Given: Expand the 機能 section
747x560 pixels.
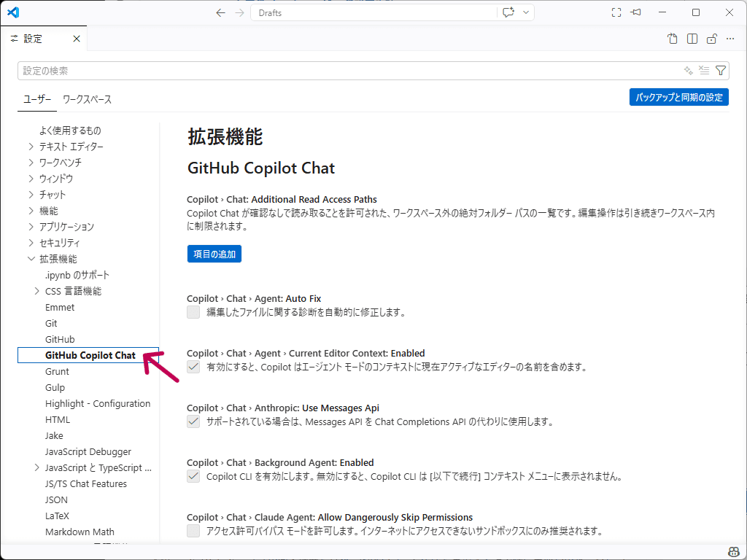Looking at the screenshot, I should [31, 211].
